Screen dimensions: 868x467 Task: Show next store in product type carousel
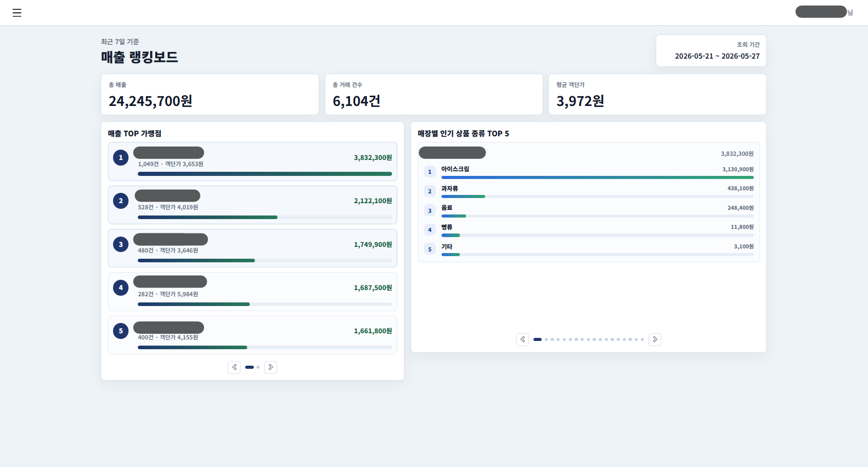click(655, 339)
